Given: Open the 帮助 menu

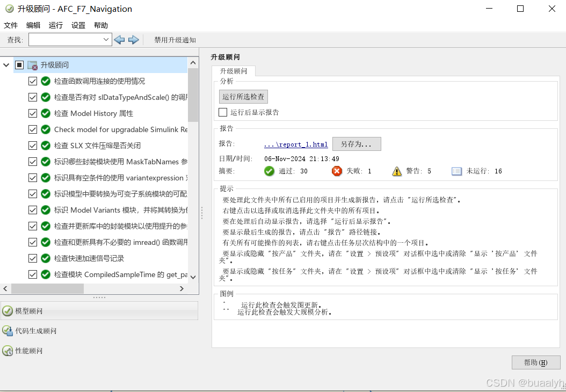Looking at the screenshot, I should [x=101, y=25].
